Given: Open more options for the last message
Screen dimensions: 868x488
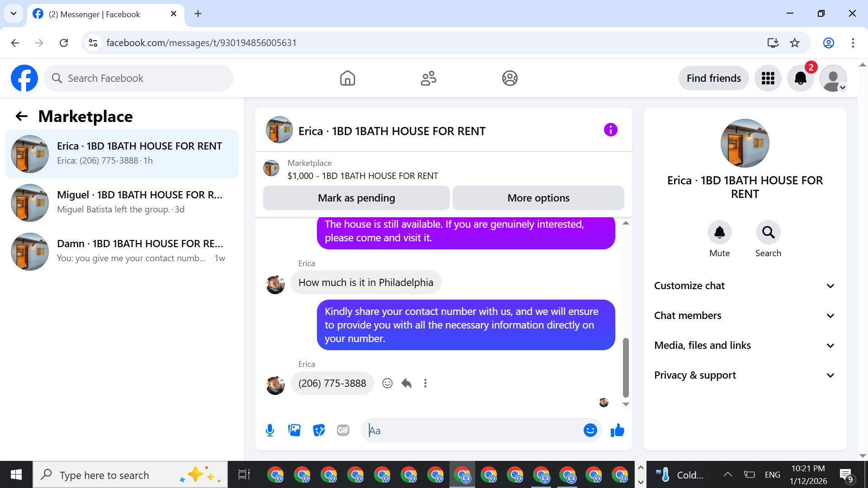Looking at the screenshot, I should (x=425, y=383).
